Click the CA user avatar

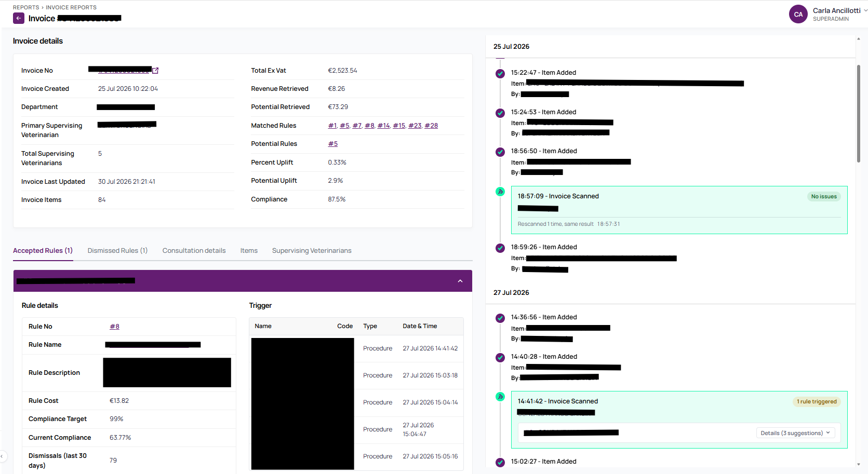[x=798, y=15]
